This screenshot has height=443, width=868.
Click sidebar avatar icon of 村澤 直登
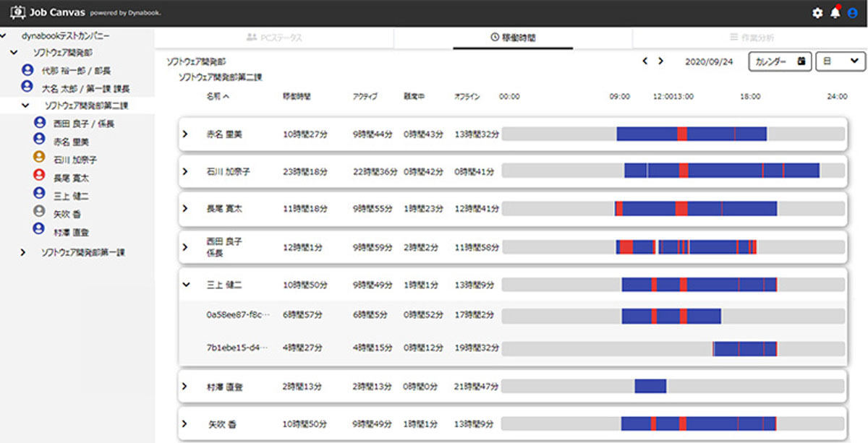click(40, 230)
